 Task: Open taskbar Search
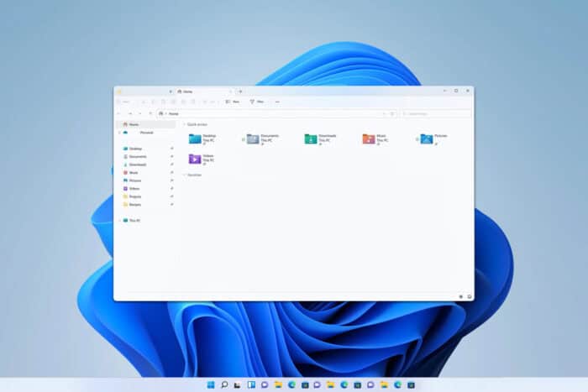(224, 385)
